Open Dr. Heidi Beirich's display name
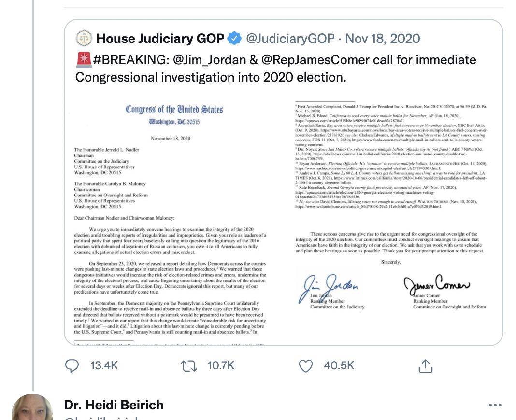This screenshot has width=516, height=420. 114,405
